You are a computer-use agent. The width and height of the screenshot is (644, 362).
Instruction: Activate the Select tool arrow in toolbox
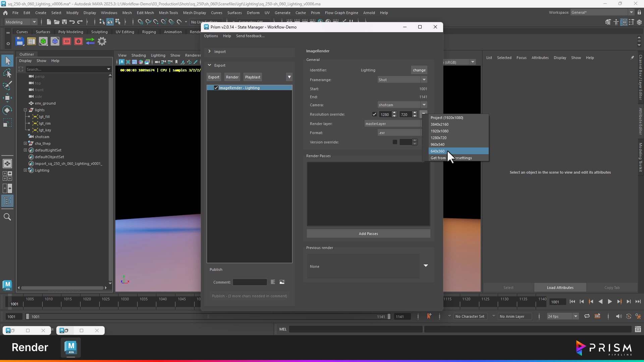(x=7, y=61)
